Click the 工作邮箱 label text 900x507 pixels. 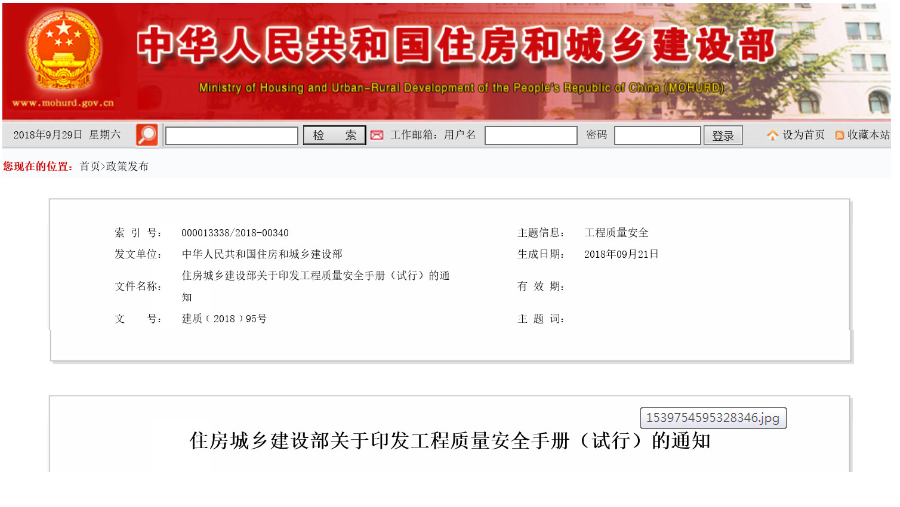point(413,135)
